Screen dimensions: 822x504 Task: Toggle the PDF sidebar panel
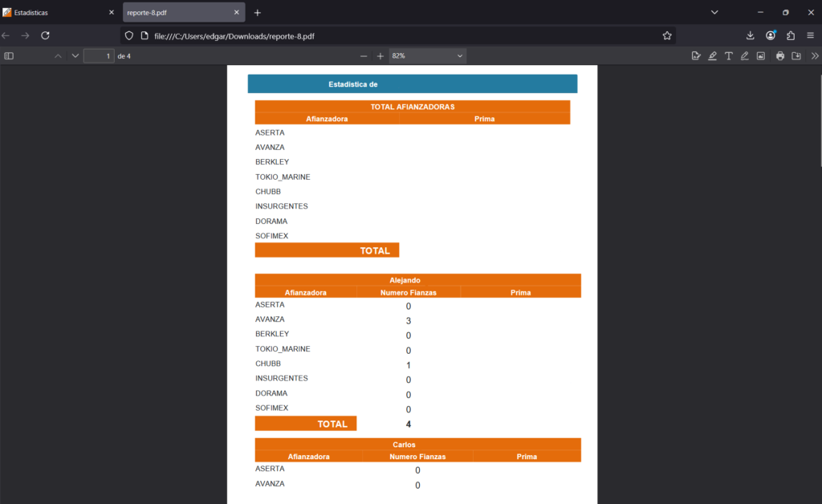coord(9,56)
